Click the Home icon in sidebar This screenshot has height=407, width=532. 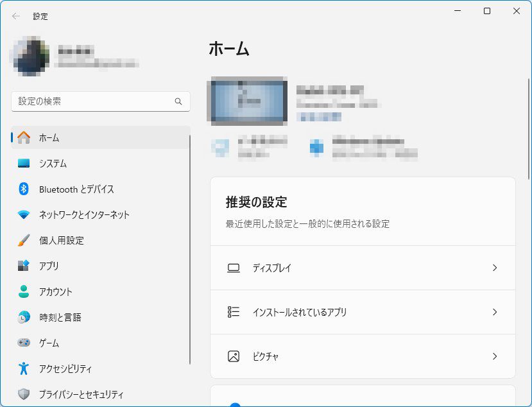point(24,137)
